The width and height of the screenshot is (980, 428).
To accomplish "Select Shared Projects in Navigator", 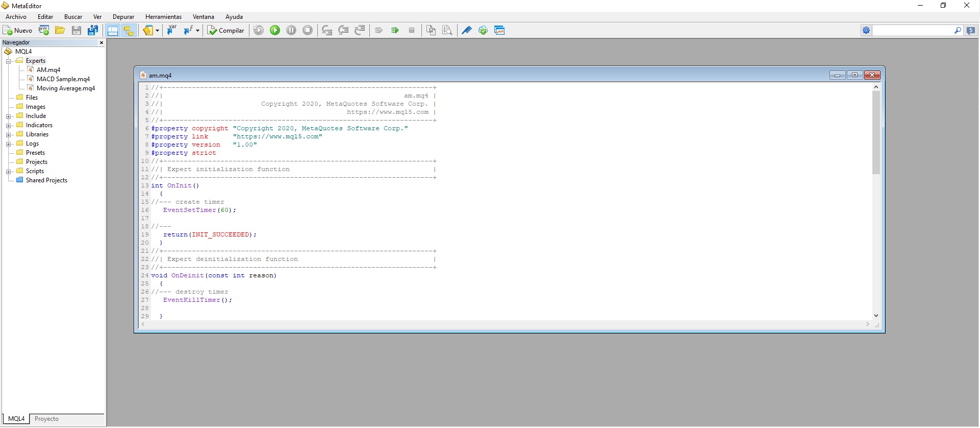I will pyautogui.click(x=46, y=180).
